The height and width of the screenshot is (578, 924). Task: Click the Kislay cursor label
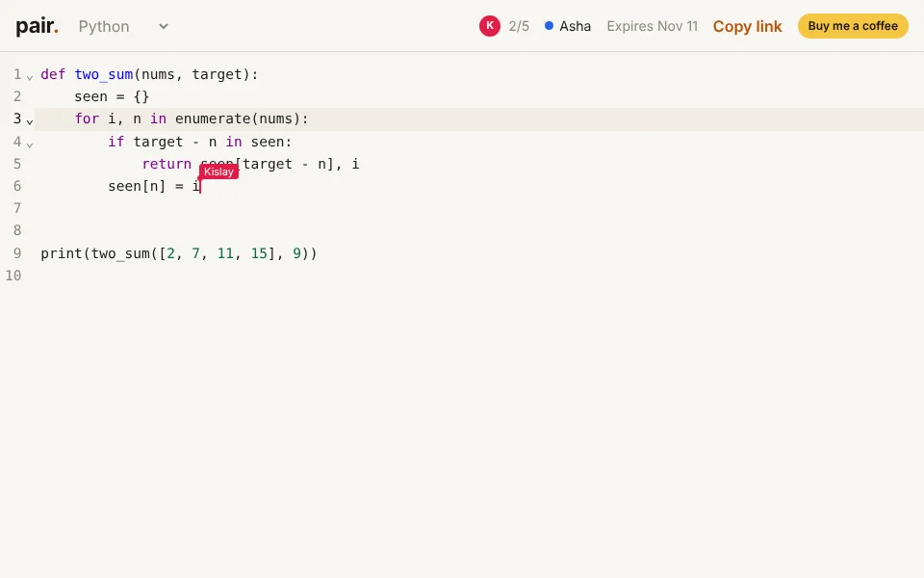tap(218, 171)
